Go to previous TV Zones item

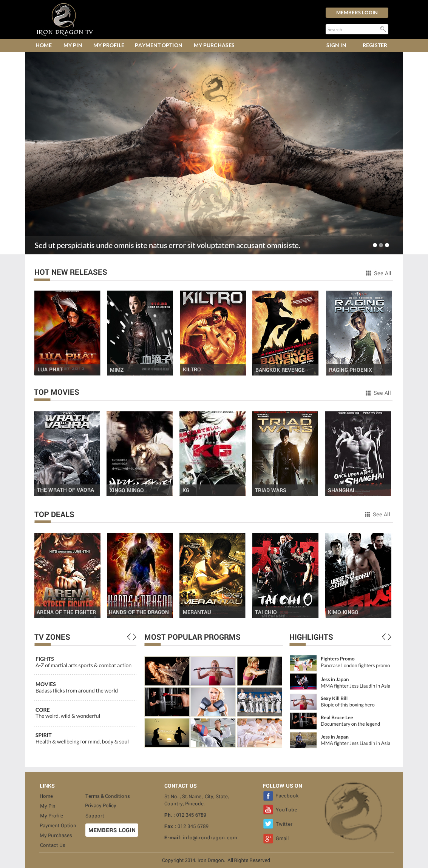pyautogui.click(x=129, y=637)
